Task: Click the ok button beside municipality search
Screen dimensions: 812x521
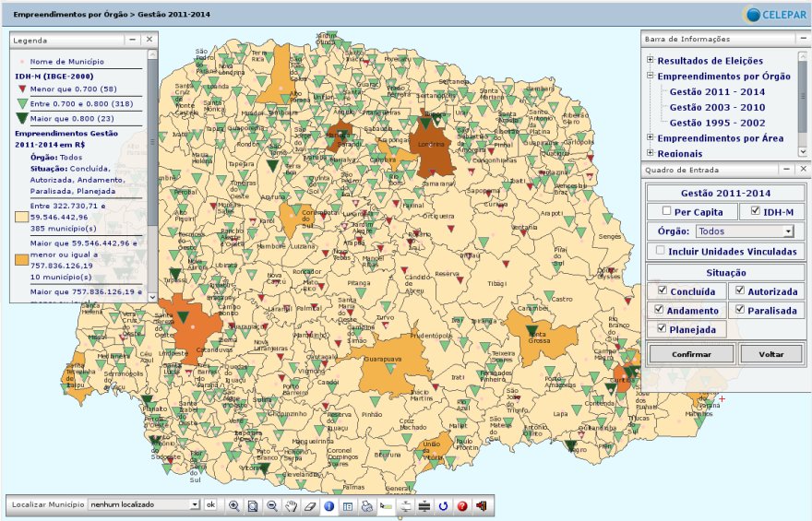Action: pos(210,505)
